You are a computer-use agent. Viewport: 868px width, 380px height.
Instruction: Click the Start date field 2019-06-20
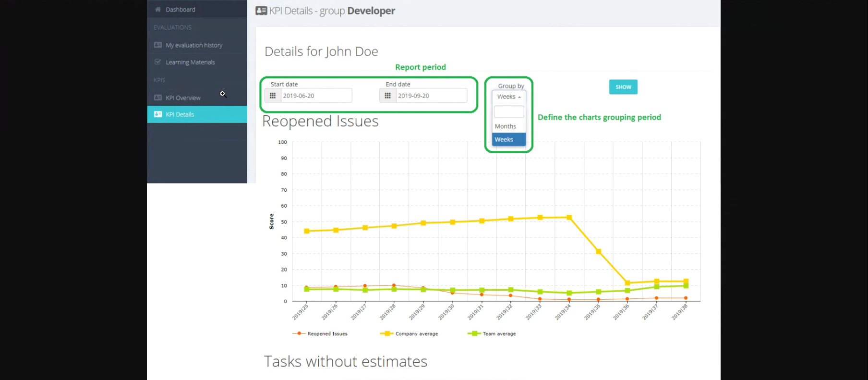316,96
